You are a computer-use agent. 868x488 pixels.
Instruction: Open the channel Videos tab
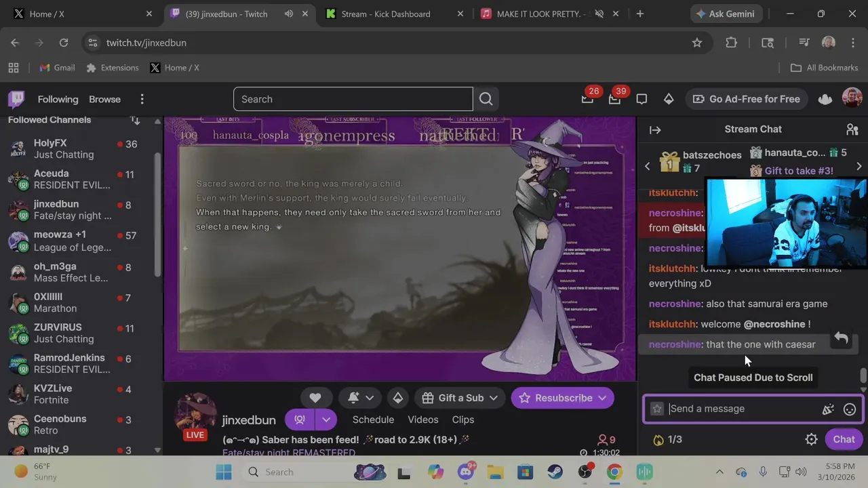click(422, 420)
